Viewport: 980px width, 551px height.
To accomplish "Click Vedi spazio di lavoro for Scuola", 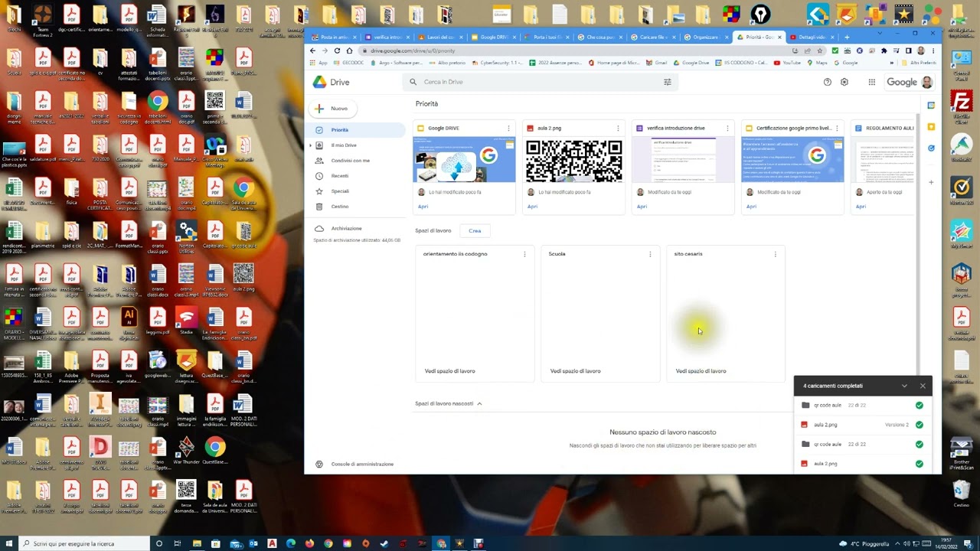I will click(x=575, y=371).
